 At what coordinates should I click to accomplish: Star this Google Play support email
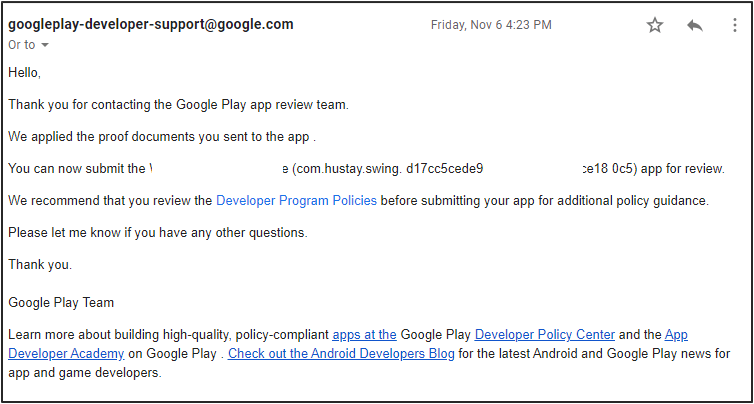655,25
